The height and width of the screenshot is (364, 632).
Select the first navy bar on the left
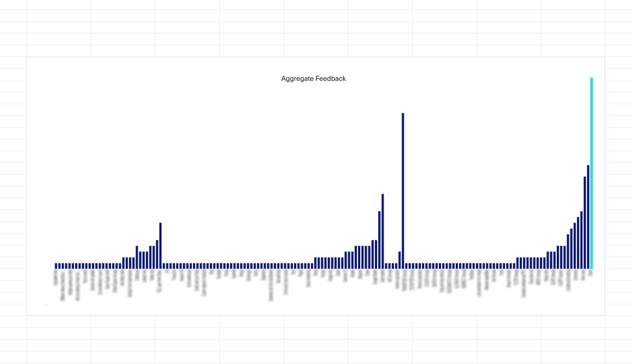pyautogui.click(x=56, y=266)
